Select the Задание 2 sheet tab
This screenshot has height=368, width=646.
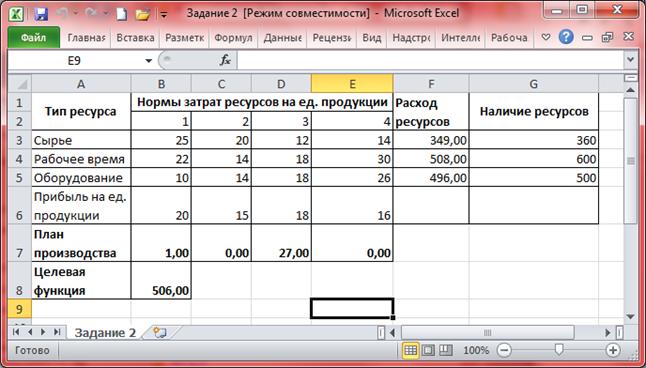pos(105,333)
